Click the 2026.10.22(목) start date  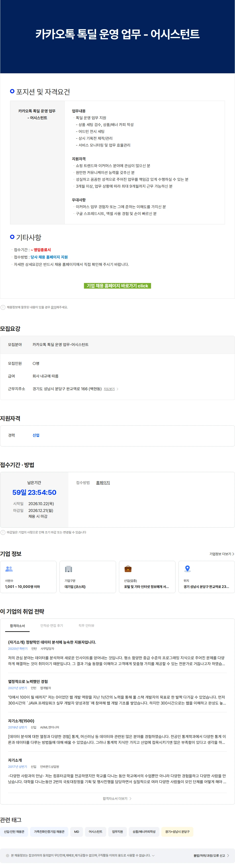pos(41,504)
